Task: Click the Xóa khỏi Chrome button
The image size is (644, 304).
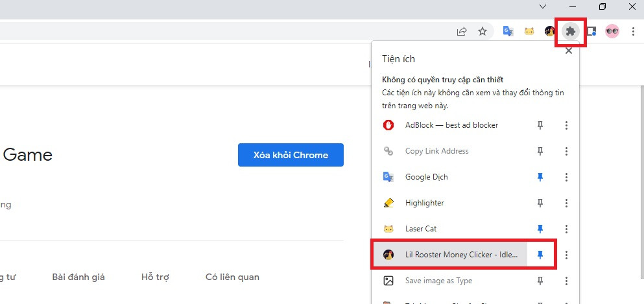Action: pos(291,155)
